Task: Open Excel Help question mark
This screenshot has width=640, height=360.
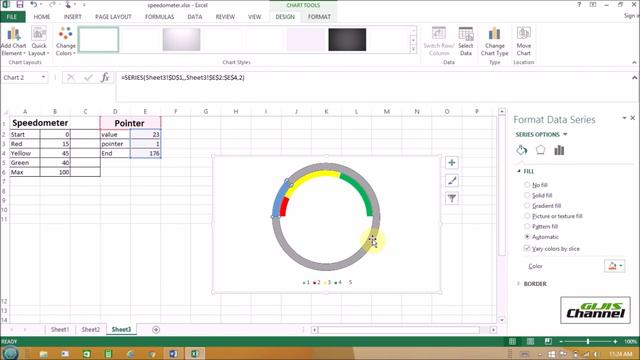Action: pos(579,5)
